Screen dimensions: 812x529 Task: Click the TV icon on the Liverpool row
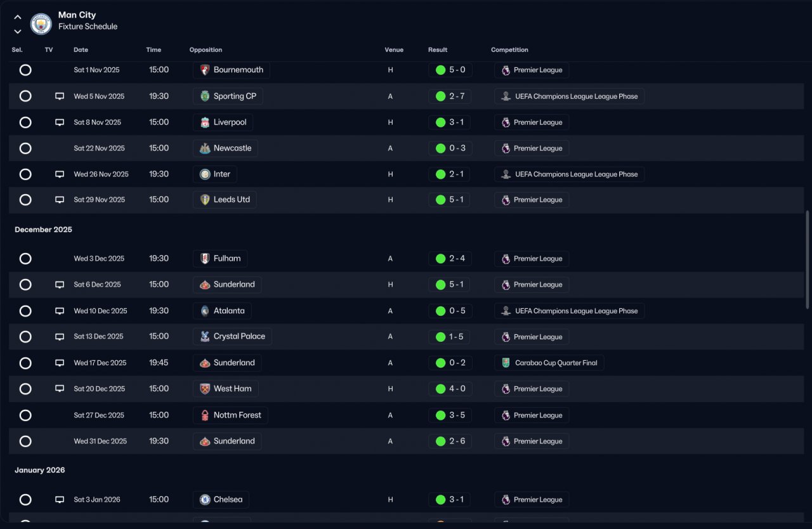[x=60, y=122]
